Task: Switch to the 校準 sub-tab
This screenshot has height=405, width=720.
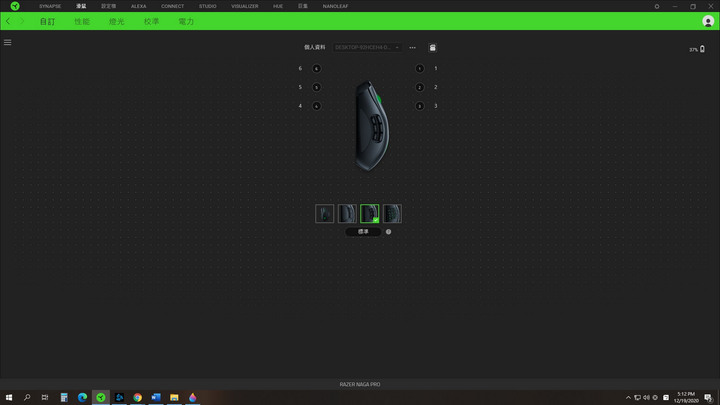Action: (x=152, y=21)
